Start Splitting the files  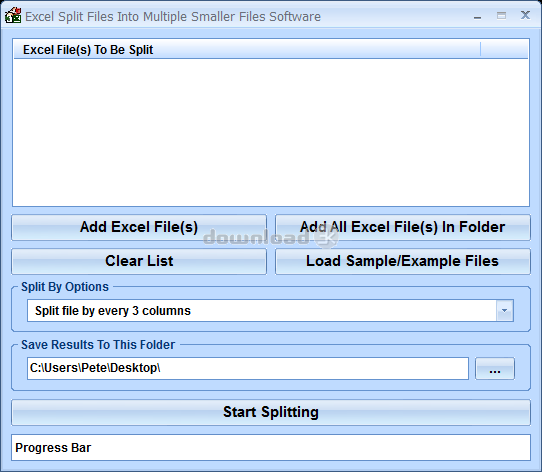[x=271, y=412]
